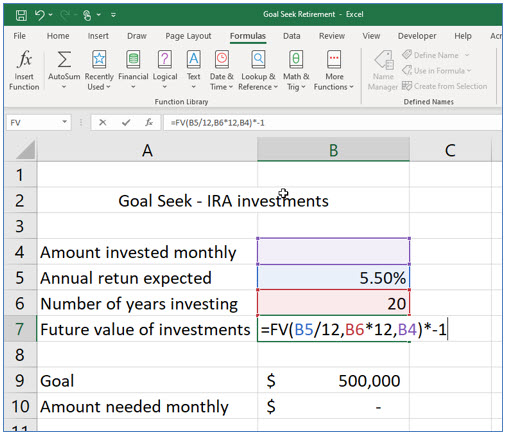This screenshot has width=506, height=434.
Task: Click the 'Future value of investments' cell
Action: (147, 329)
